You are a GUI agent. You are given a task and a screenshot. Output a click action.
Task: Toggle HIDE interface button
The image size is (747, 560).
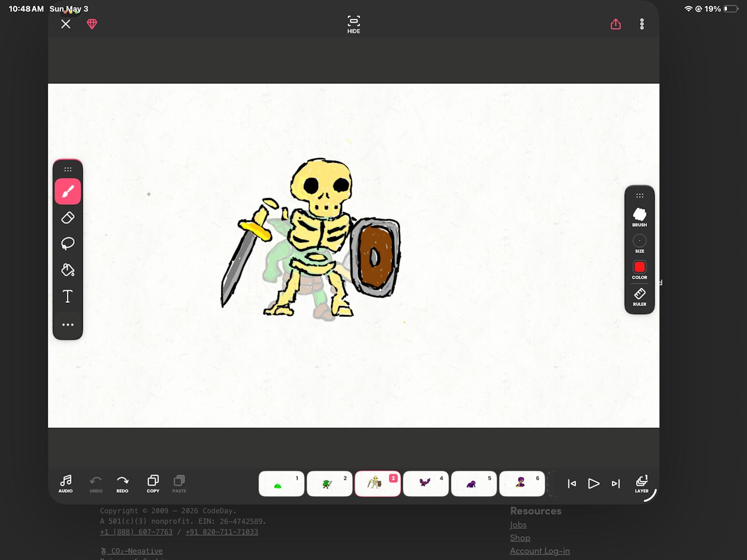coord(354,24)
